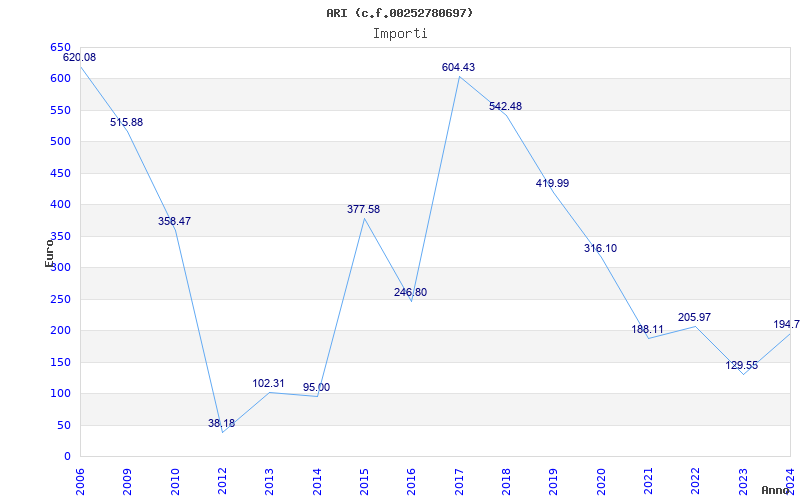
Task: Click the 2021 x-axis label
Action: tap(648, 482)
